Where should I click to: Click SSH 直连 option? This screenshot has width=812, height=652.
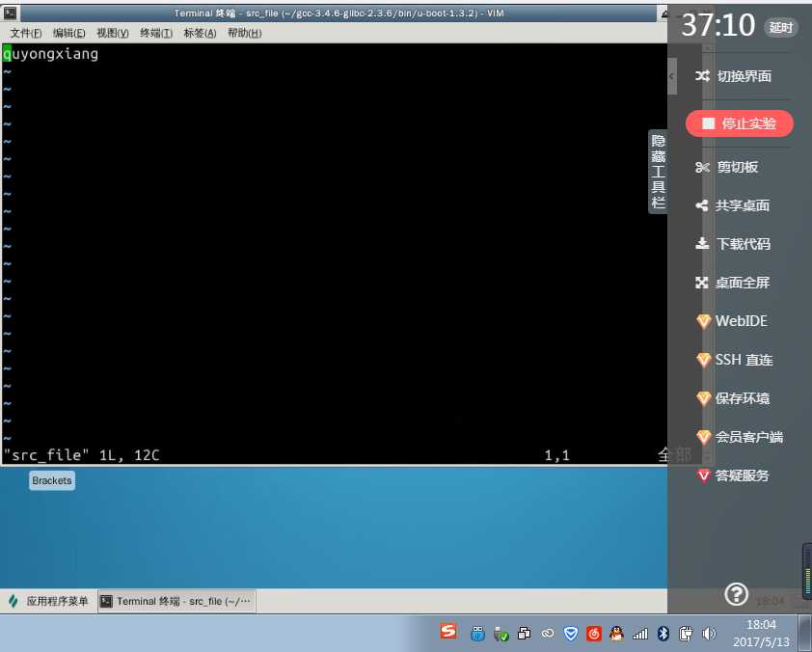[744, 360]
